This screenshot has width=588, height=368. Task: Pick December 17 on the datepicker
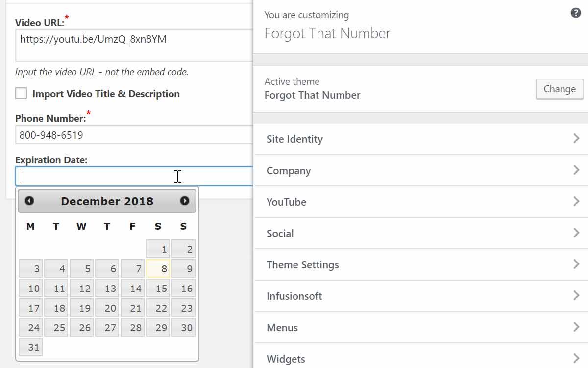31,308
